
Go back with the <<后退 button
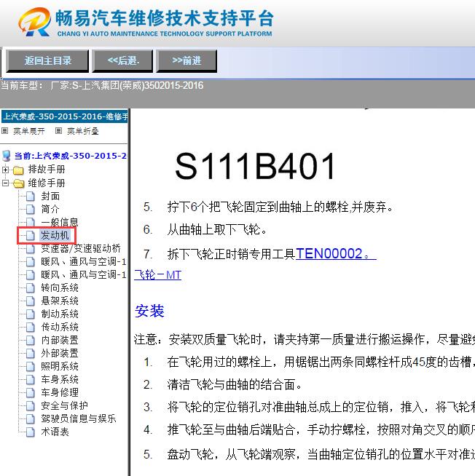point(122,60)
